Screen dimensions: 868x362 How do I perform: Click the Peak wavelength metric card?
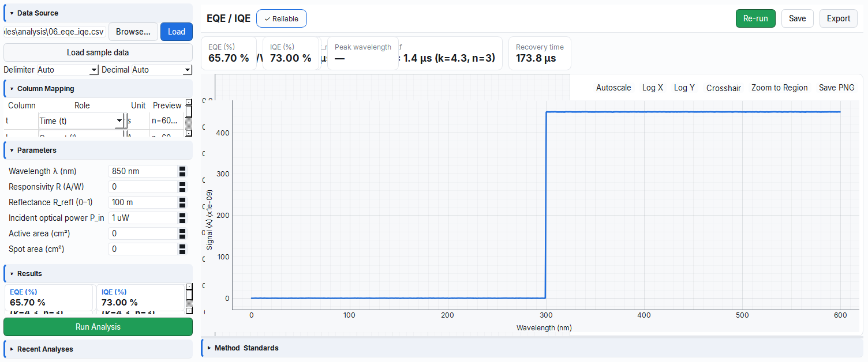coord(363,53)
